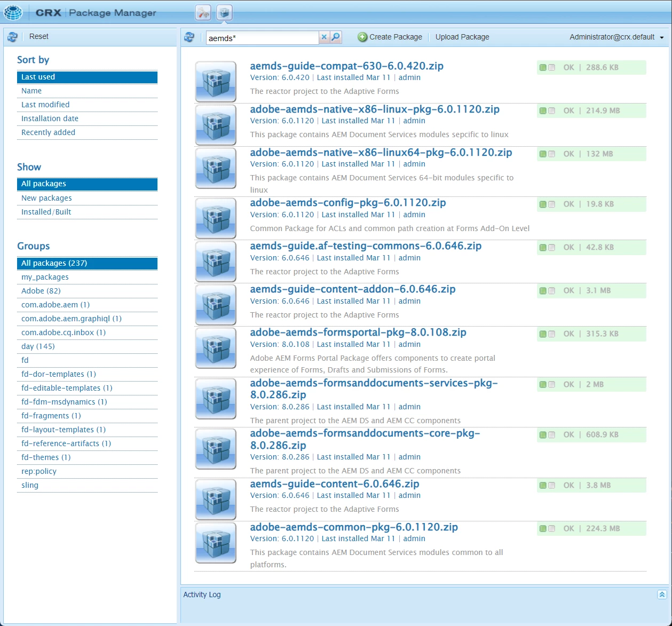Click status indicator of aemds-guide-compat-630 row
The image size is (672, 626).
point(548,68)
